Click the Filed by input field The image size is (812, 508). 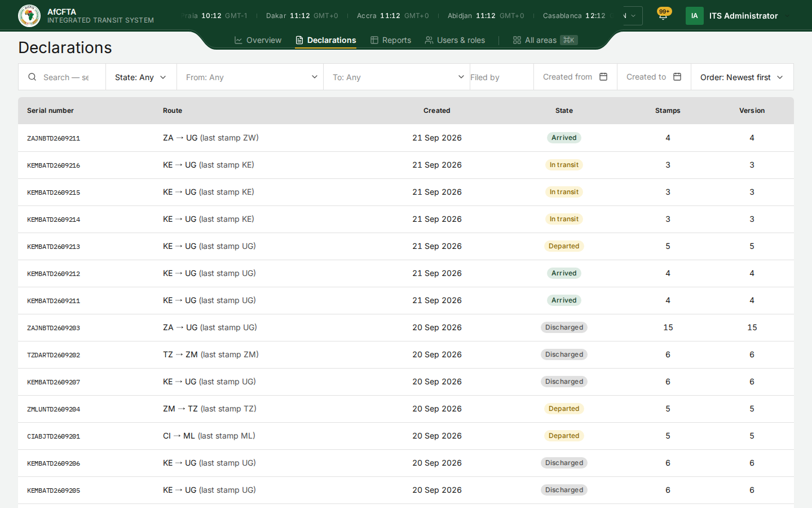502,77
